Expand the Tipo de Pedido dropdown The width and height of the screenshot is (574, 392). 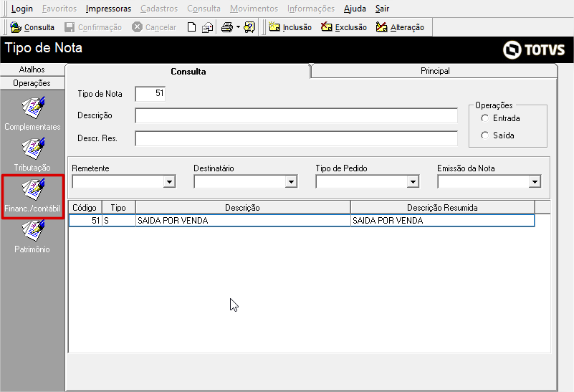[413, 181]
